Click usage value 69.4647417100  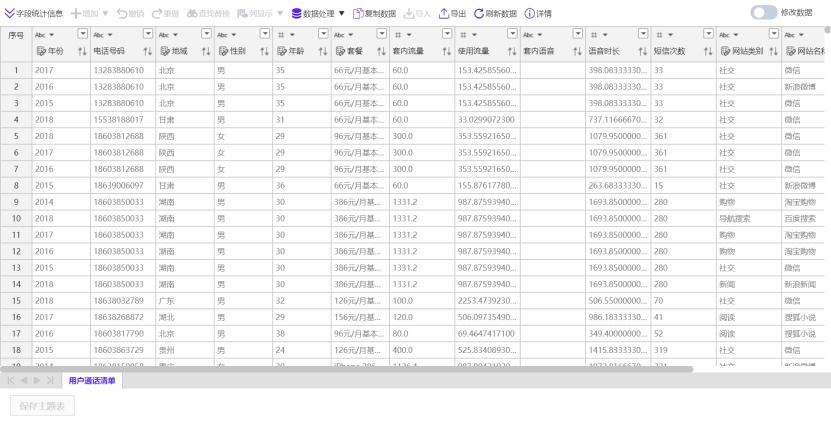pyautogui.click(x=487, y=334)
